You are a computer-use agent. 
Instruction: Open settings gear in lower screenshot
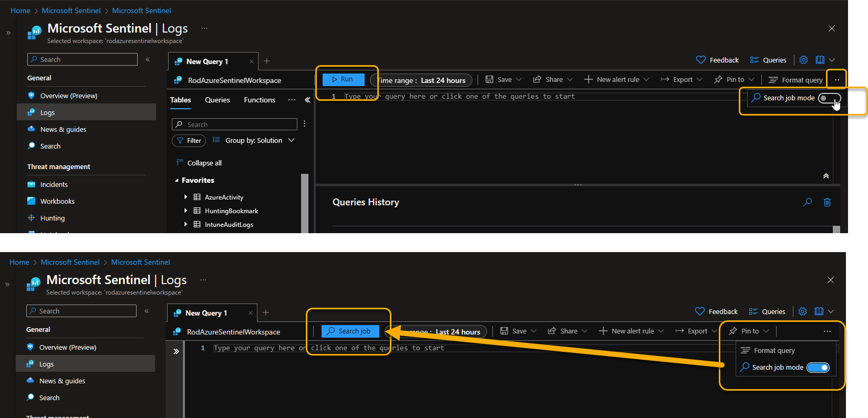point(802,311)
